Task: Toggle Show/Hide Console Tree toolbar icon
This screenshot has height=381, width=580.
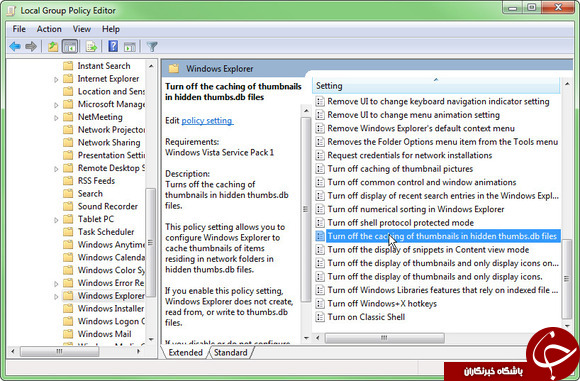Action: 70,47
